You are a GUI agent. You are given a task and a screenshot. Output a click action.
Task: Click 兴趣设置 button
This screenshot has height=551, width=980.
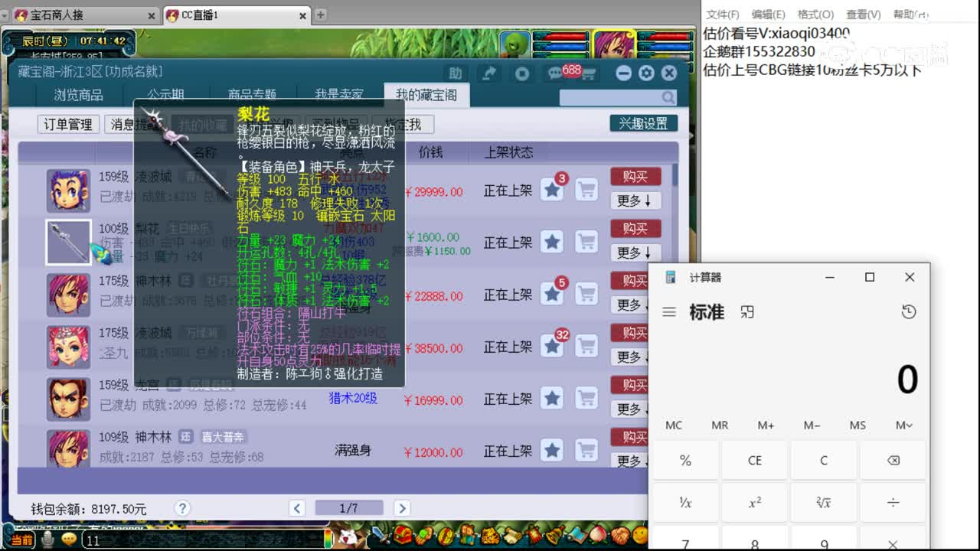pyautogui.click(x=643, y=123)
